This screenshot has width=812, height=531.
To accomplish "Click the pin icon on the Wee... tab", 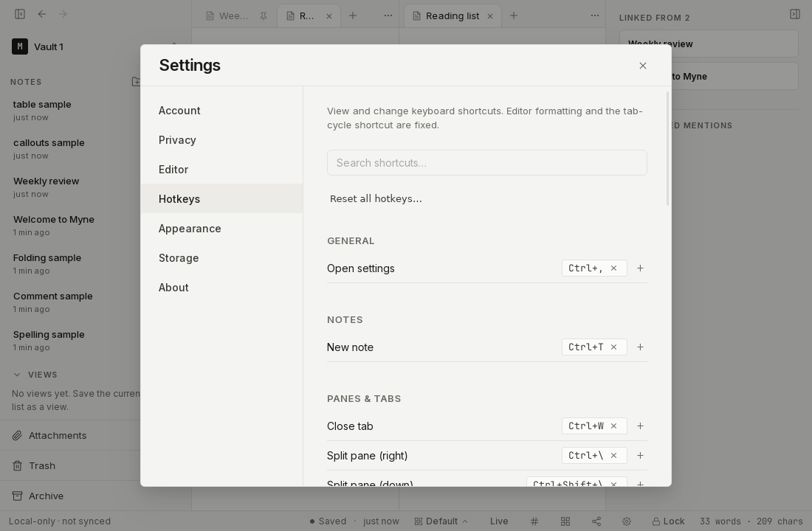I will 264,16.
